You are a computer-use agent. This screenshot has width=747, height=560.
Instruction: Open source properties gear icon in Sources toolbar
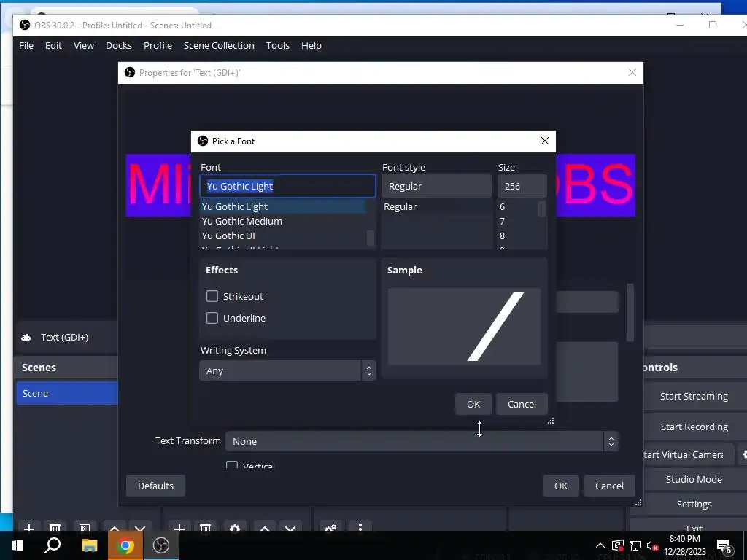pyautogui.click(x=235, y=527)
